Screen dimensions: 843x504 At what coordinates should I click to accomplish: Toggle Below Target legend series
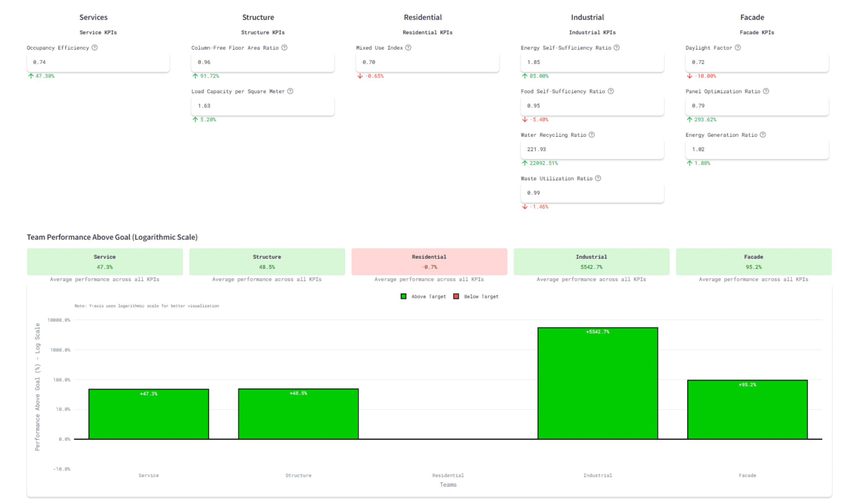tap(476, 296)
